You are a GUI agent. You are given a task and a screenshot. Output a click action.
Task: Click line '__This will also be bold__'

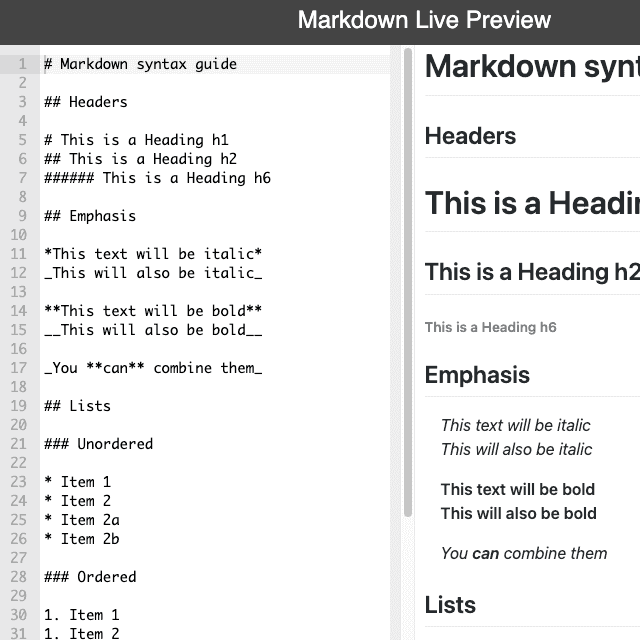pyautogui.click(x=153, y=330)
